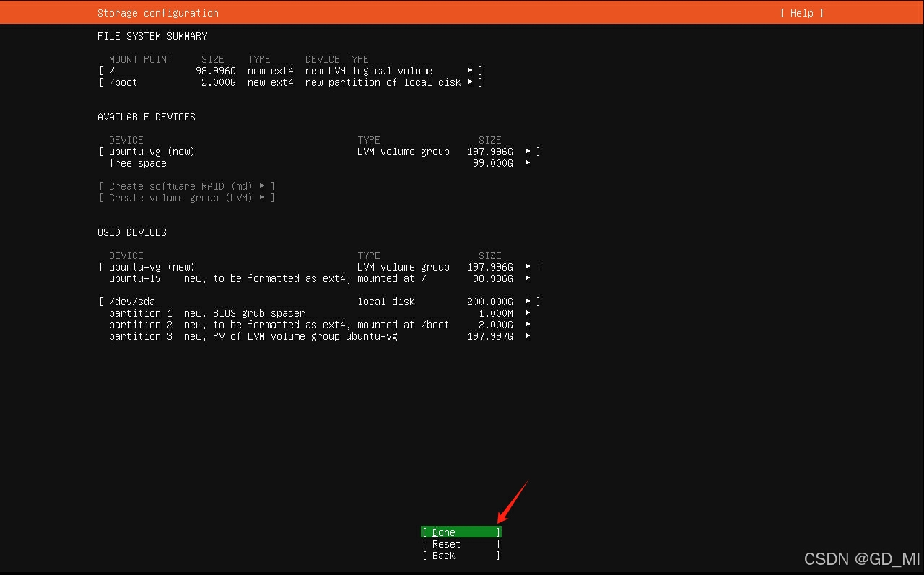This screenshot has width=924, height=575.
Task: Open arrow menu for 99.000G free space
Action: tap(528, 163)
